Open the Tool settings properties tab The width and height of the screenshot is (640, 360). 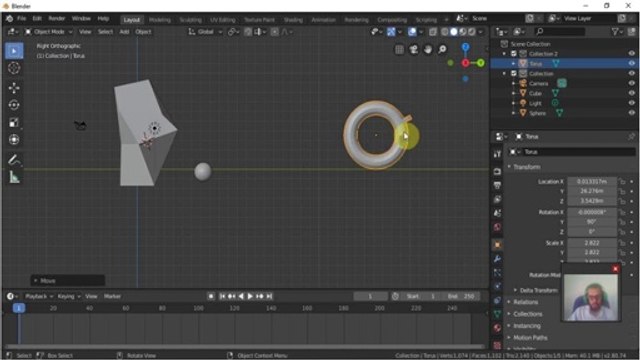point(497,154)
